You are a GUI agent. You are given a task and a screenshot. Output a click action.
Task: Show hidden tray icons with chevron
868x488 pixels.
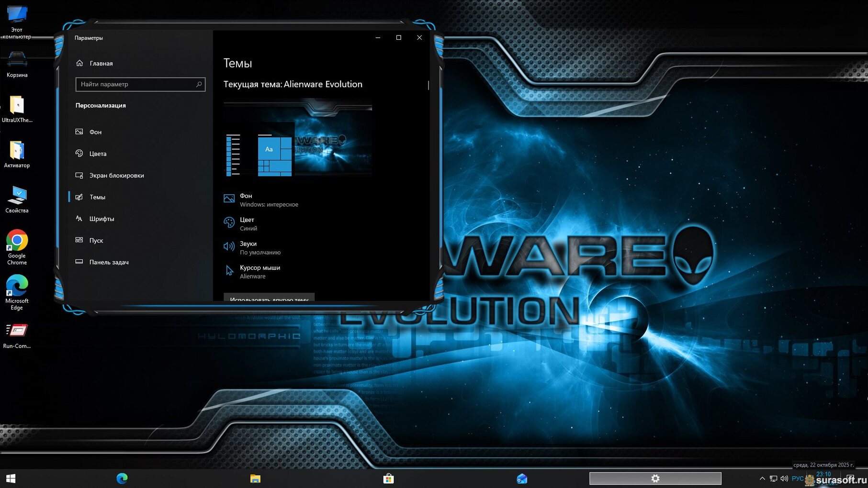tap(762, 478)
